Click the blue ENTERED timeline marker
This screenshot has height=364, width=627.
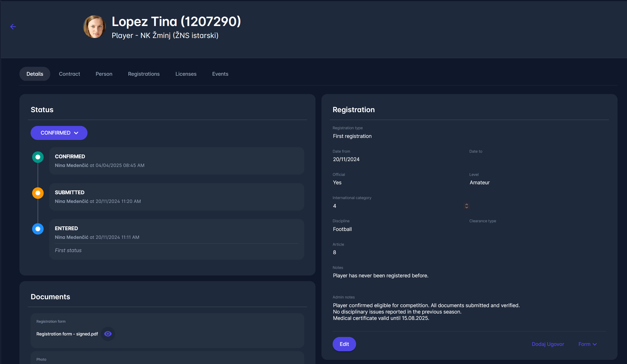[38, 229]
